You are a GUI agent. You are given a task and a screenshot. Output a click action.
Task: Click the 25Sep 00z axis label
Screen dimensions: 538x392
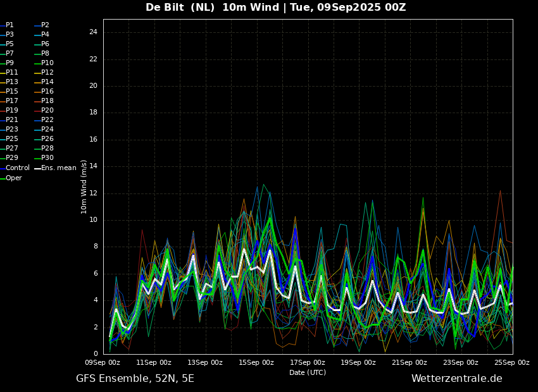point(512,362)
